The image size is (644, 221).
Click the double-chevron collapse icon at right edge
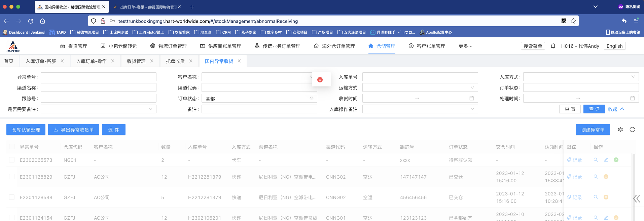pos(637,199)
